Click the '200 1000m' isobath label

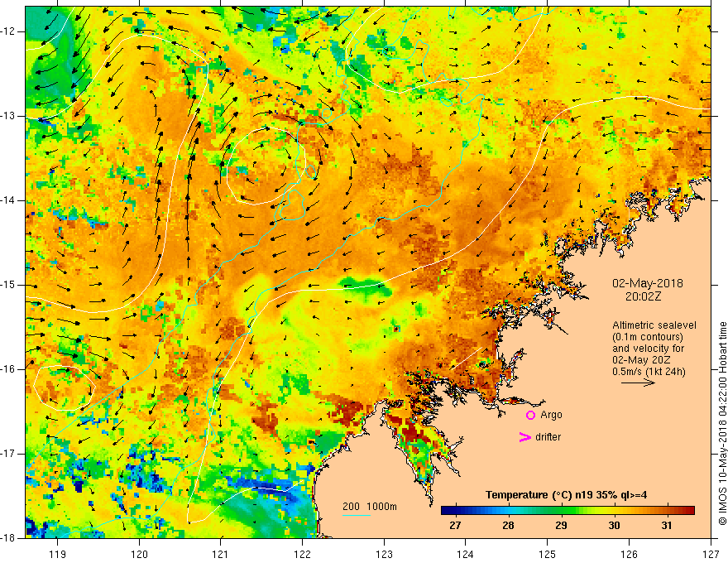point(370,507)
